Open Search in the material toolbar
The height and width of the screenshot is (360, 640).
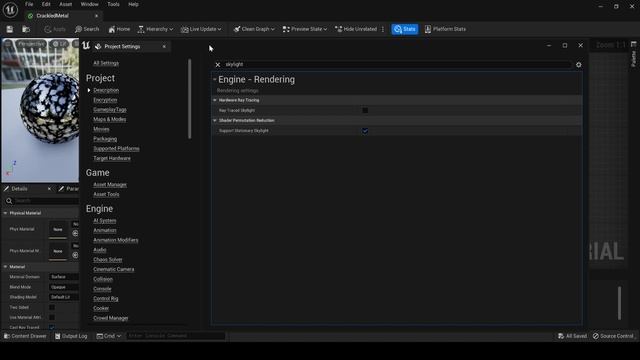87,29
